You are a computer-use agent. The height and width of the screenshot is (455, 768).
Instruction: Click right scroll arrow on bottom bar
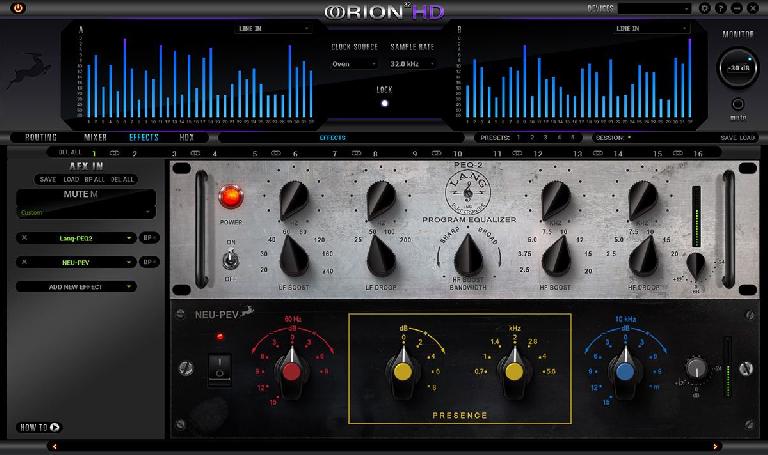[715, 446]
